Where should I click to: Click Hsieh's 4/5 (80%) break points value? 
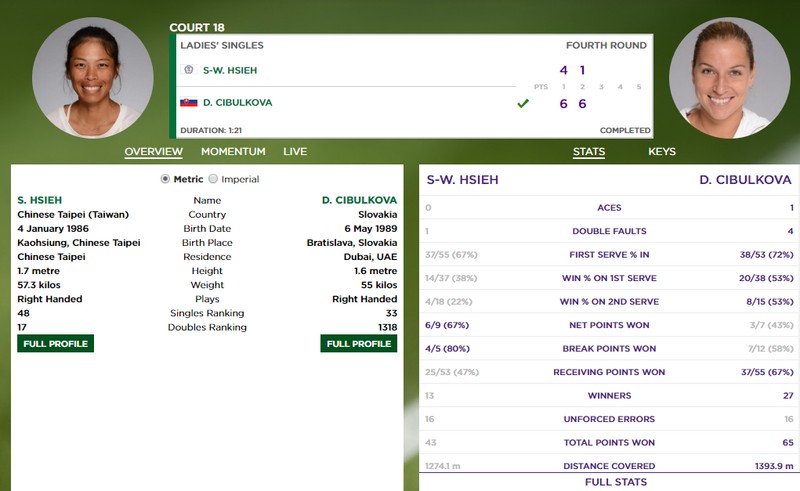(x=447, y=349)
